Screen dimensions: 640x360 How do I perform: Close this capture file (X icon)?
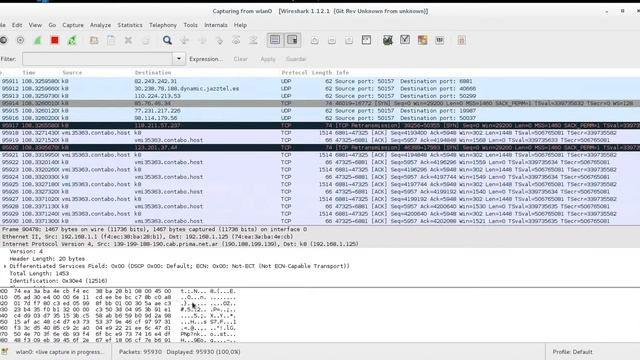128,40
